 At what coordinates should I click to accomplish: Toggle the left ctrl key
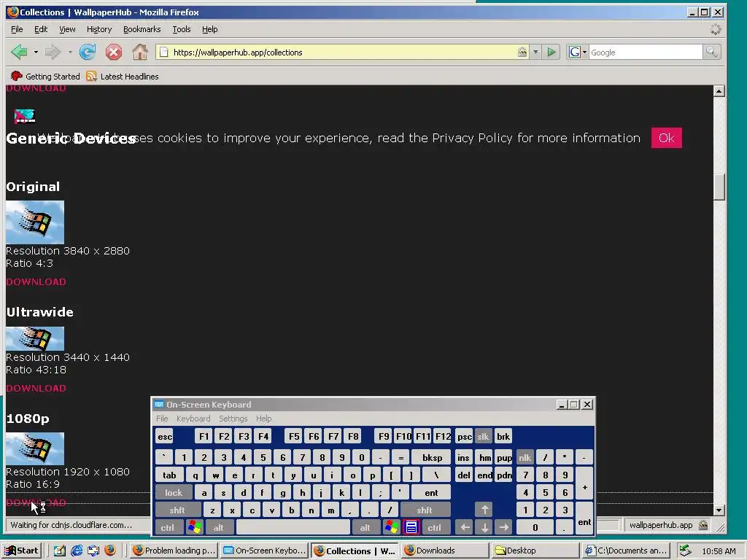click(167, 527)
